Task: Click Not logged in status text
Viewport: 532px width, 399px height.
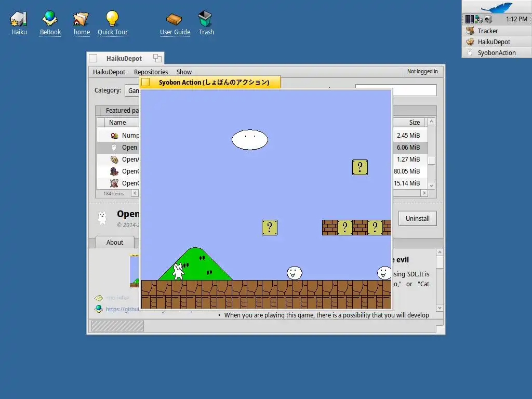Action: pos(422,71)
